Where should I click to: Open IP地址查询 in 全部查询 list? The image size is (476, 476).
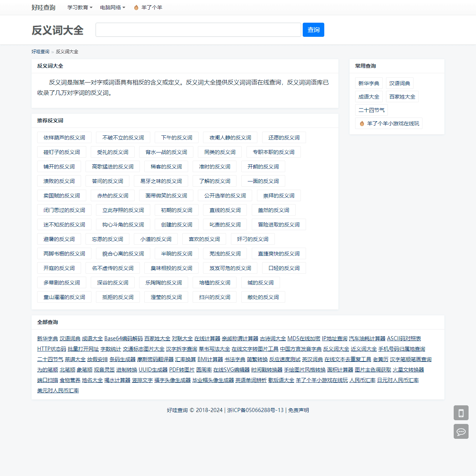coord(335,338)
